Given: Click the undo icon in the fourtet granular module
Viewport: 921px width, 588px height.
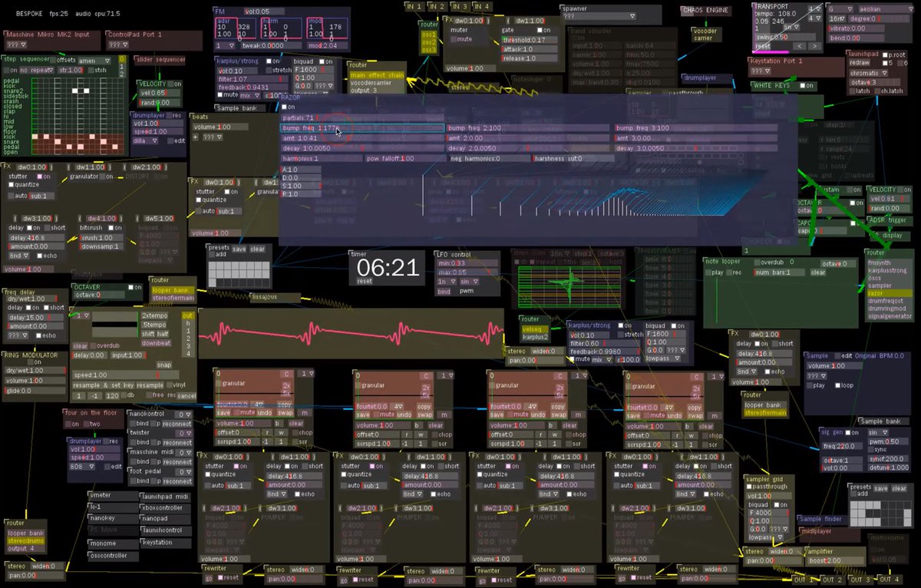Looking at the screenshot, I should tap(265, 413).
